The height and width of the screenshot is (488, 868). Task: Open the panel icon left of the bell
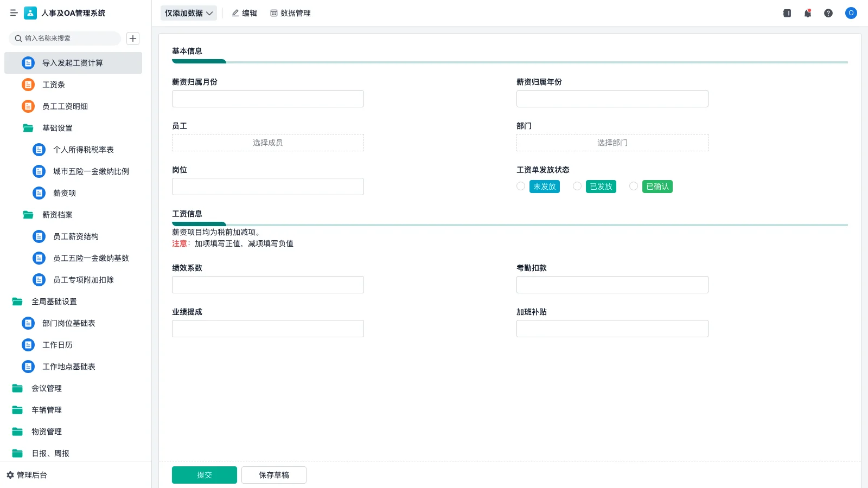click(x=787, y=13)
